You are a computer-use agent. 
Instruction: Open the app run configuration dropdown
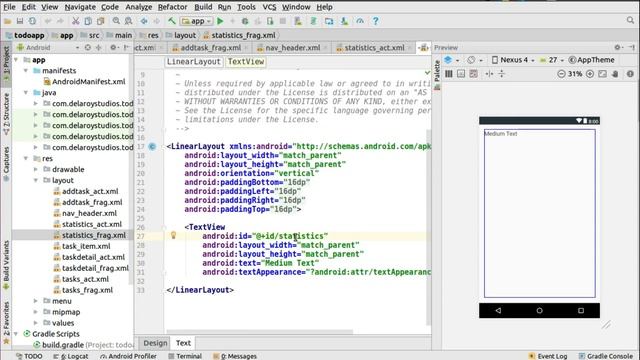197,21
